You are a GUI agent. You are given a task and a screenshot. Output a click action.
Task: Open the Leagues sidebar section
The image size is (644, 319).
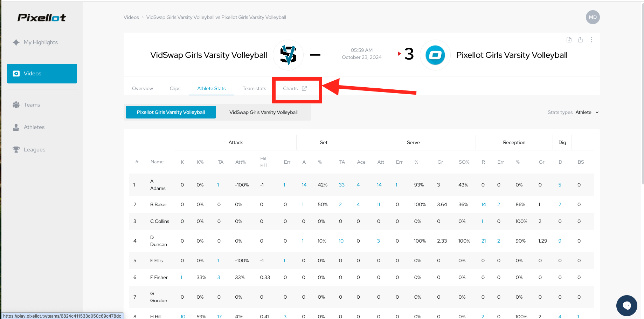pos(34,150)
